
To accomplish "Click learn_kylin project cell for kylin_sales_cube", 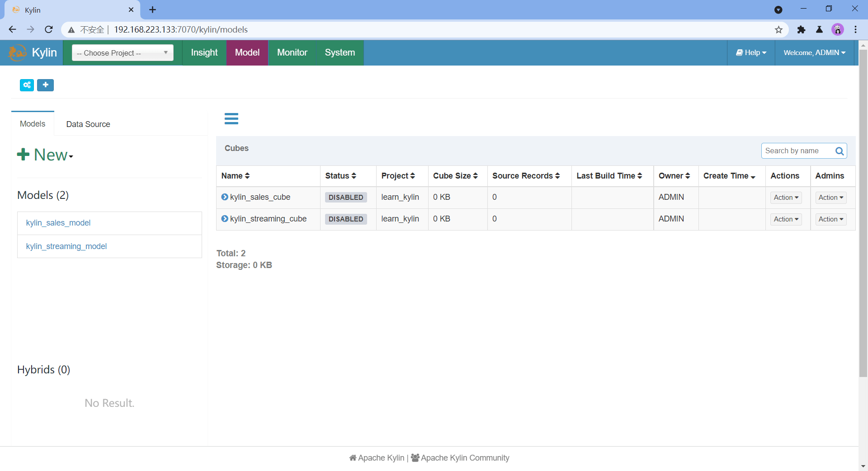I will (400, 197).
